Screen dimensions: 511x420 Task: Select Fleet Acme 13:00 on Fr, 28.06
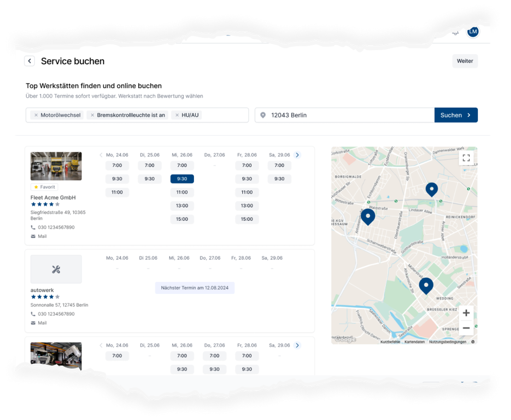(247, 206)
